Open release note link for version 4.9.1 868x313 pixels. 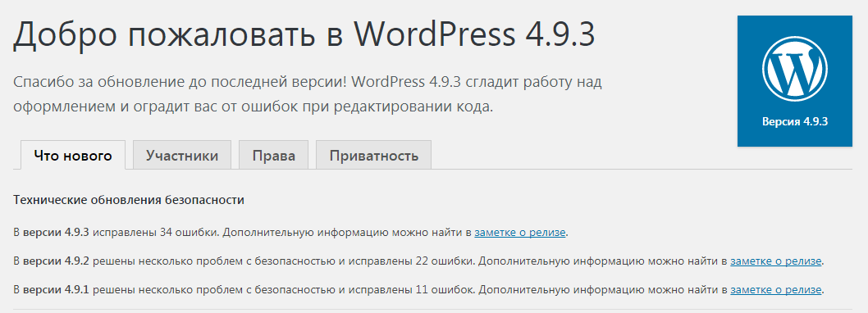click(775, 289)
